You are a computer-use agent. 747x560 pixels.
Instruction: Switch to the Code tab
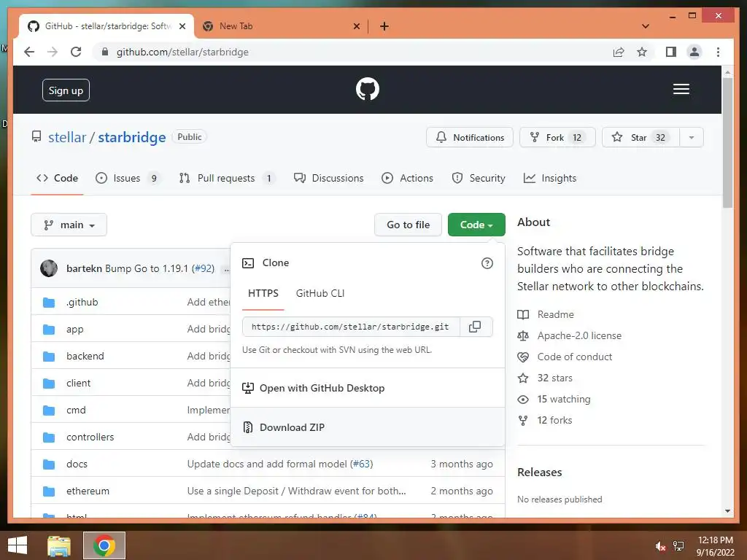click(57, 178)
